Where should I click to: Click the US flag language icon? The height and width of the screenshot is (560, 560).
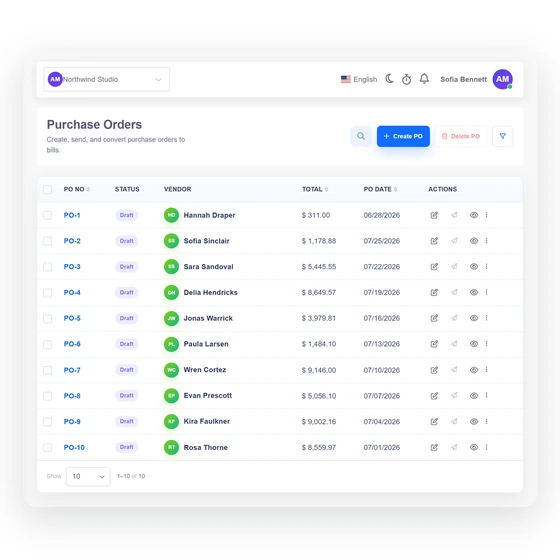click(x=345, y=79)
